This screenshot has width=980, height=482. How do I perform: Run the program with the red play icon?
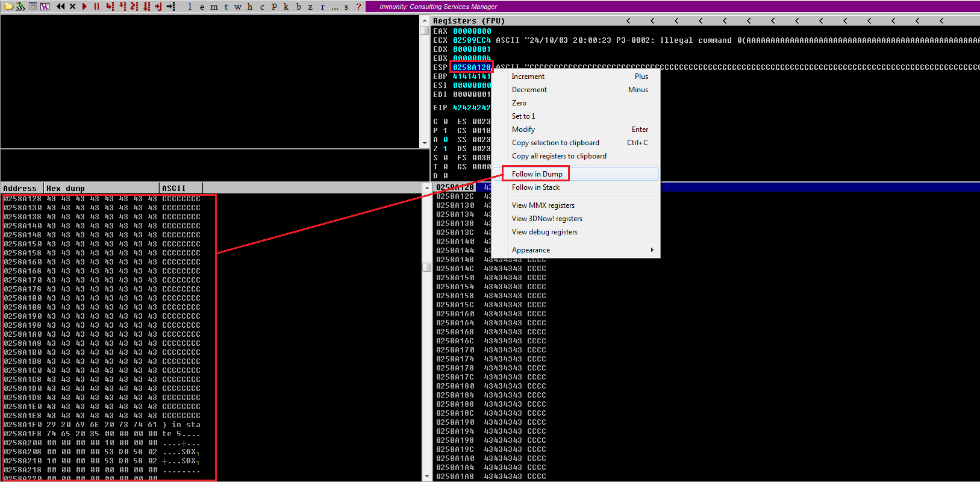coord(84,7)
